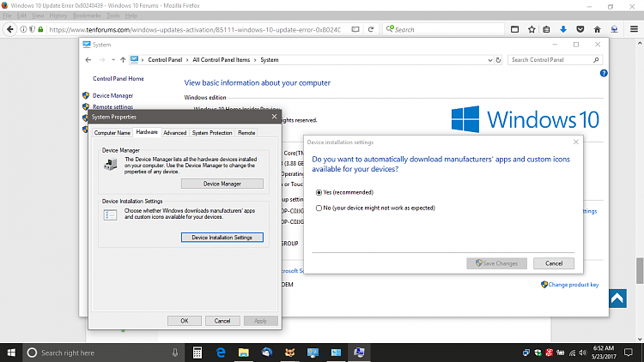Close the Device installation settings dialog
The image size is (644, 362).
pos(576,142)
